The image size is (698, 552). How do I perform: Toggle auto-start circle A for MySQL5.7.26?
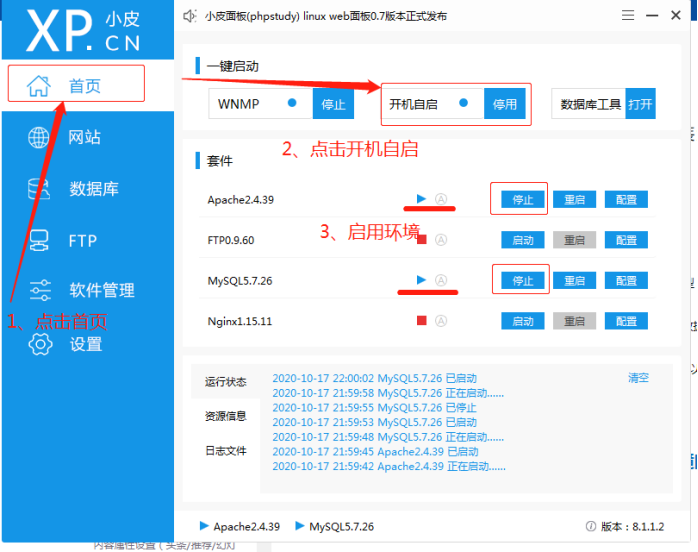point(441,280)
